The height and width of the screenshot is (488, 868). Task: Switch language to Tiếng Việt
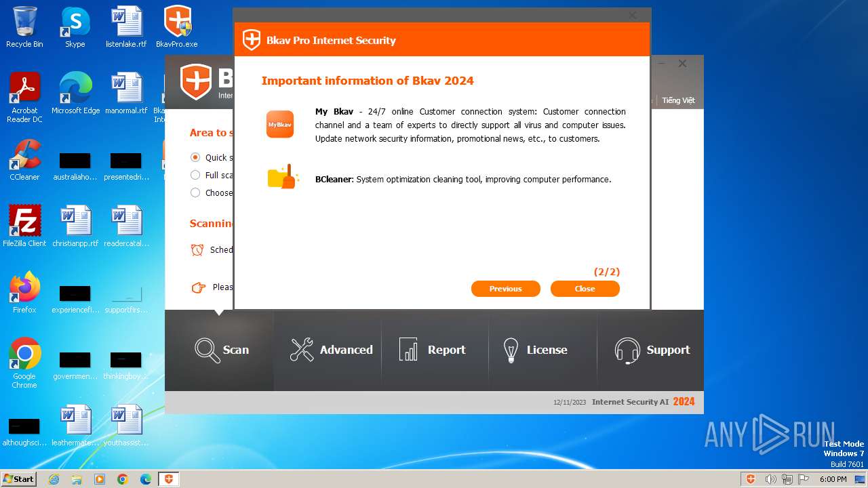pyautogui.click(x=678, y=100)
